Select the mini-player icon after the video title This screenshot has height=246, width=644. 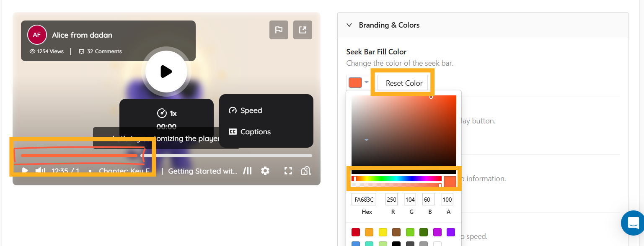[x=248, y=171]
